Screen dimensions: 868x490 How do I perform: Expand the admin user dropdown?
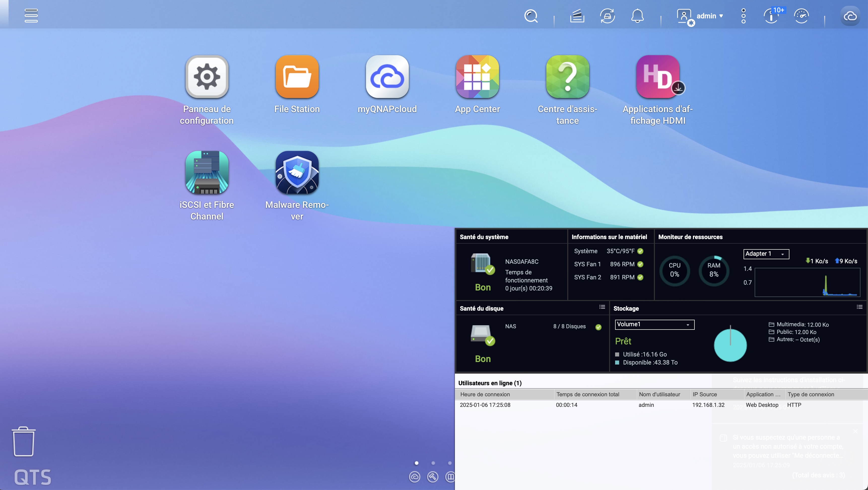tap(709, 16)
